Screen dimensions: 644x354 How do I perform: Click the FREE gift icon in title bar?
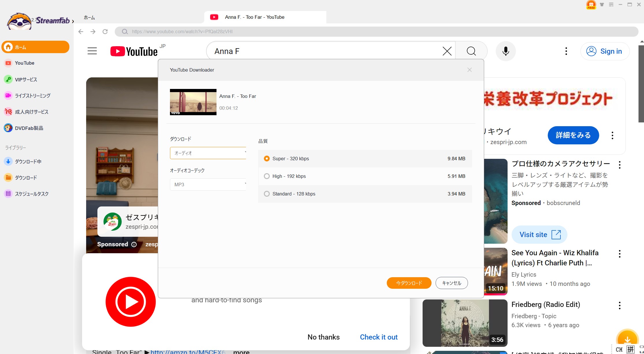[591, 5]
